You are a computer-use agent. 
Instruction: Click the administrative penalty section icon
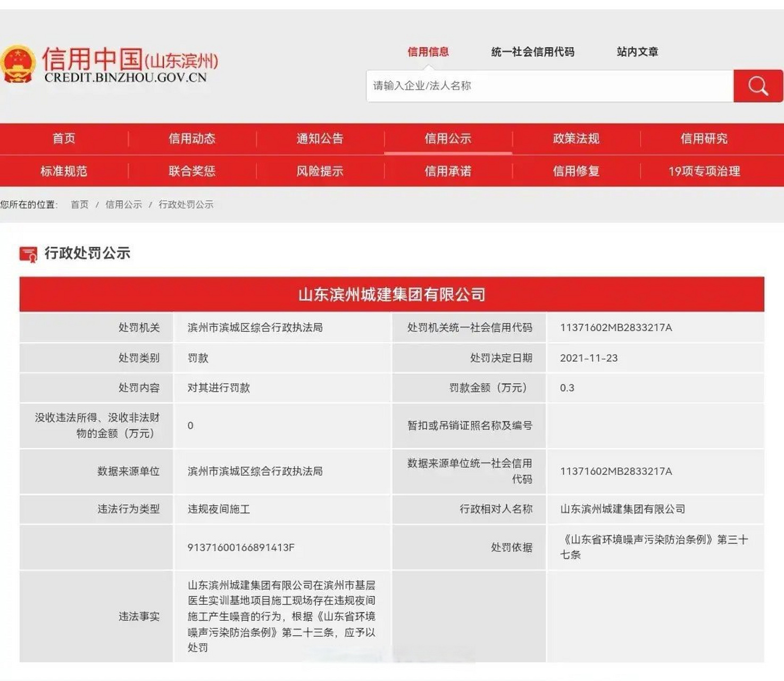coord(28,254)
